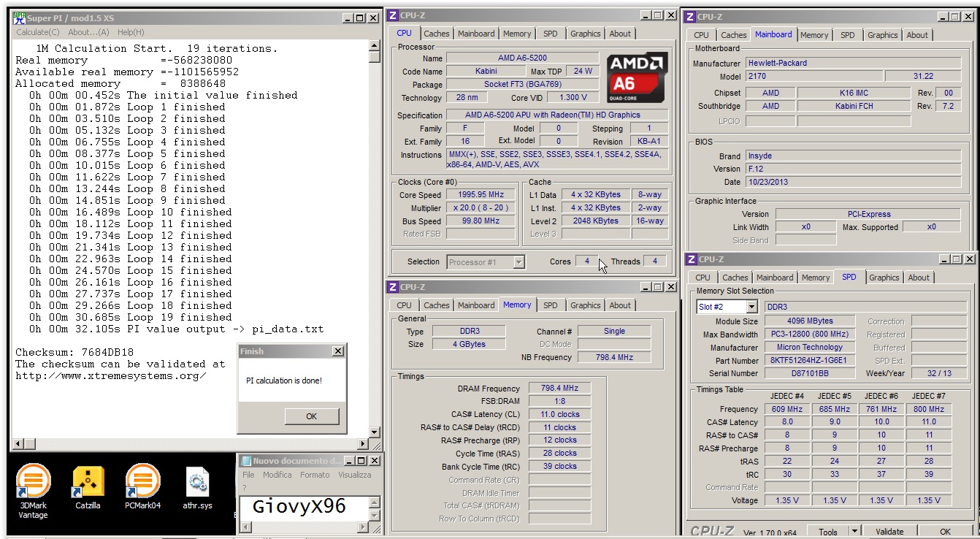The image size is (980, 539).
Task: Open the Calculate(C) menu in Super PI
Action: coord(38,32)
